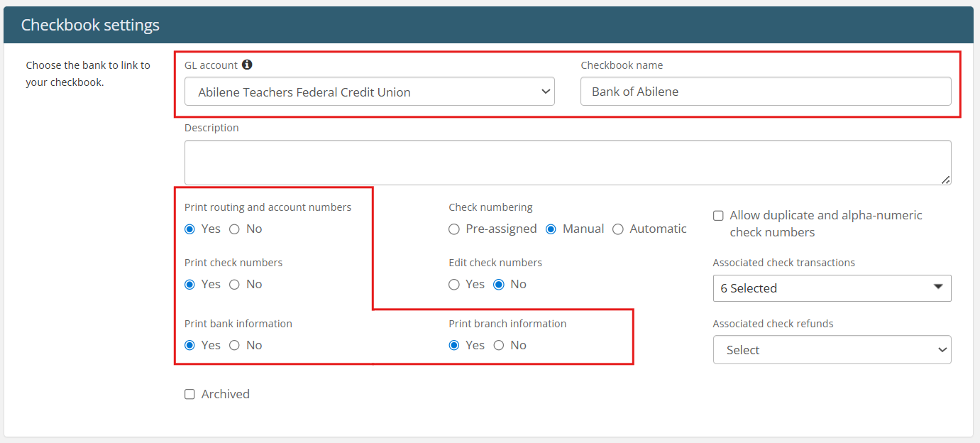Click the 'Checkbook name' label
Image resolution: width=980 pixels, height=443 pixels.
pos(622,65)
